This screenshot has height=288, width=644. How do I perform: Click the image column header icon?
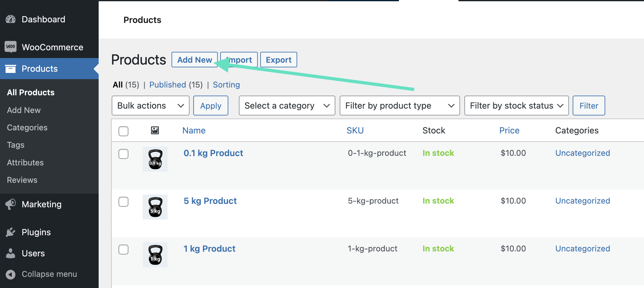(x=155, y=130)
